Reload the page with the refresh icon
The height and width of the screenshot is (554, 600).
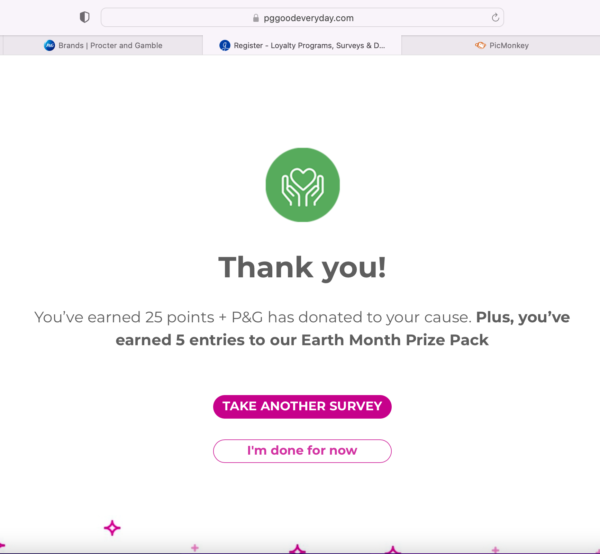point(495,17)
